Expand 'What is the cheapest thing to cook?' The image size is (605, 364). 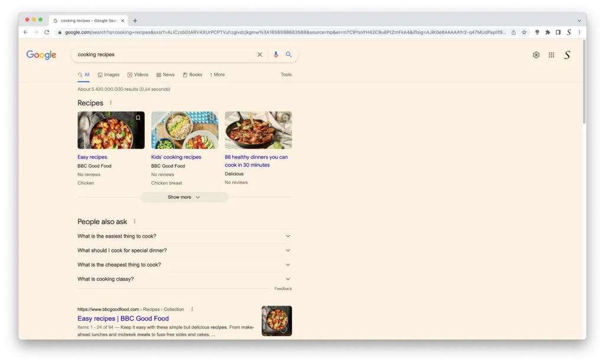coord(184,265)
